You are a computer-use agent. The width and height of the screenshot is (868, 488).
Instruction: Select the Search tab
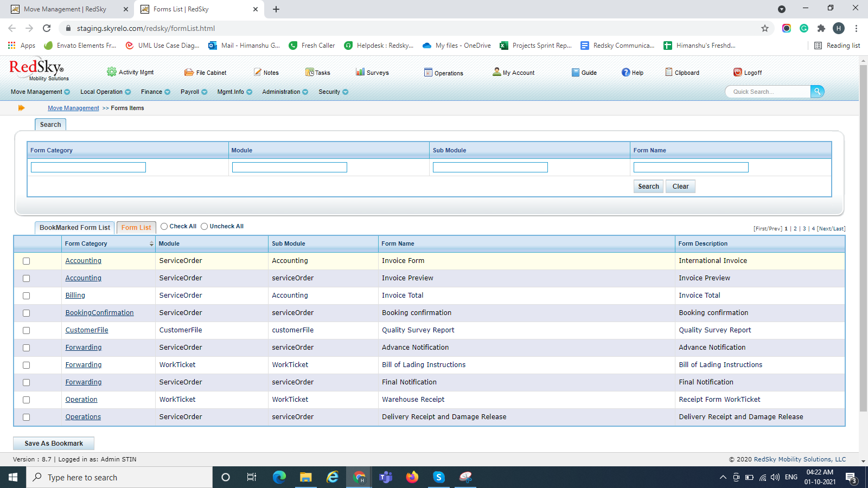point(50,125)
